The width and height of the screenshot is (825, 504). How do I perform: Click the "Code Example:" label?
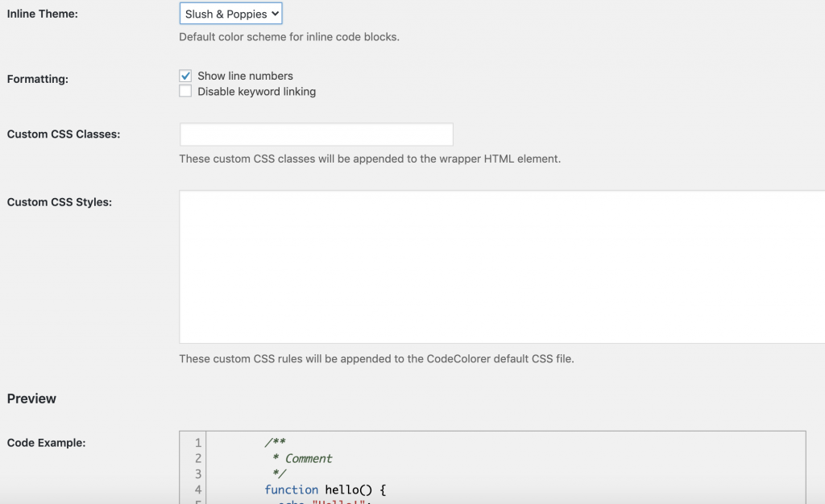click(46, 442)
